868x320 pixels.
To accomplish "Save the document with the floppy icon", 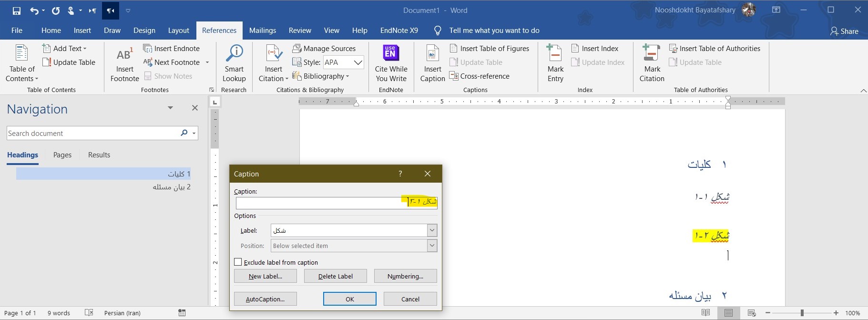I will coord(17,10).
